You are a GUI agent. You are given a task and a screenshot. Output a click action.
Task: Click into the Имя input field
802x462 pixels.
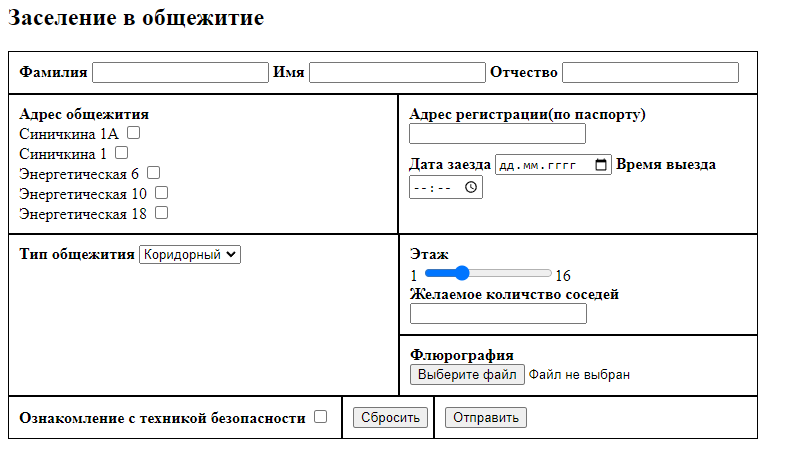(397, 73)
